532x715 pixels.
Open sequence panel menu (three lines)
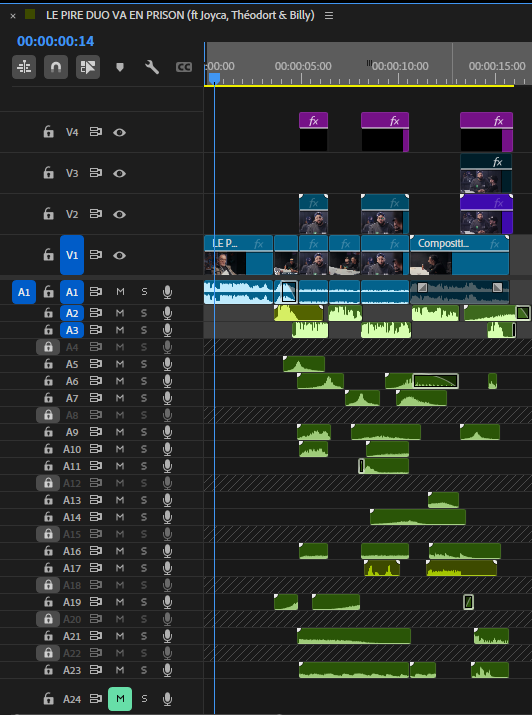329,16
